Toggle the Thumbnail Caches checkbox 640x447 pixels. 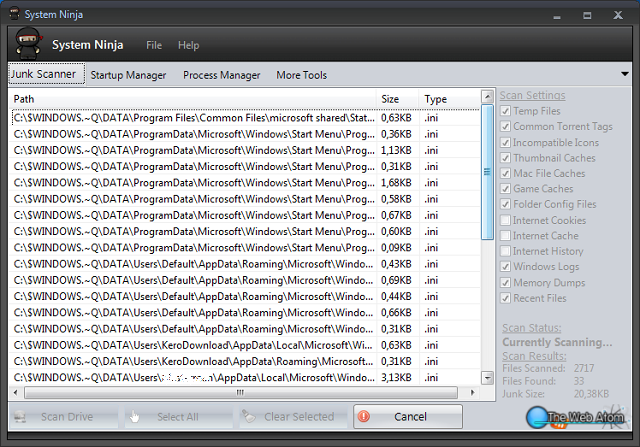(x=505, y=158)
